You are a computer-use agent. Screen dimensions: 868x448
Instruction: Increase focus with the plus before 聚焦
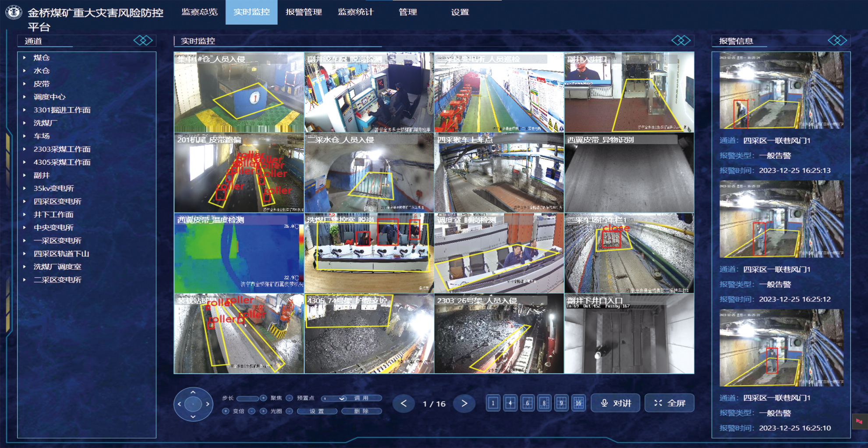[x=263, y=398]
